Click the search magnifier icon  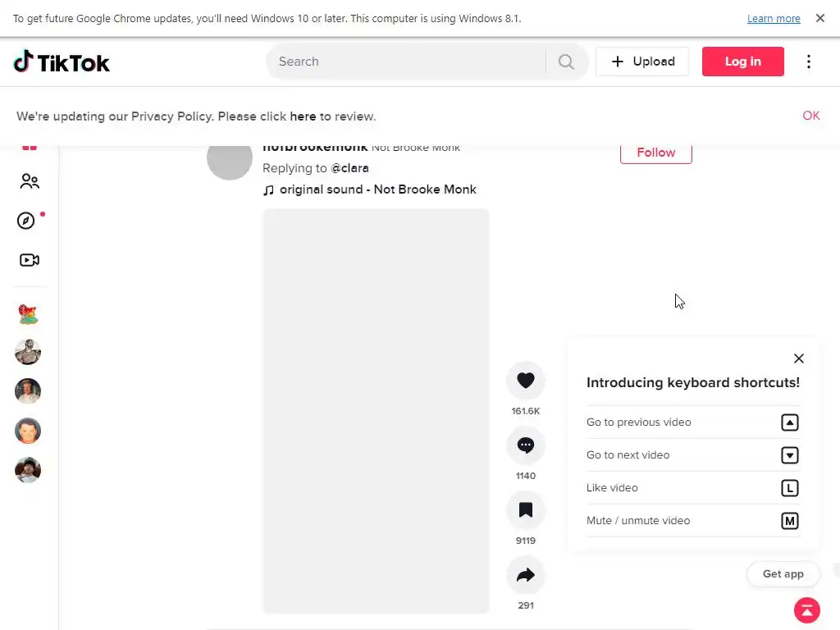pos(566,62)
